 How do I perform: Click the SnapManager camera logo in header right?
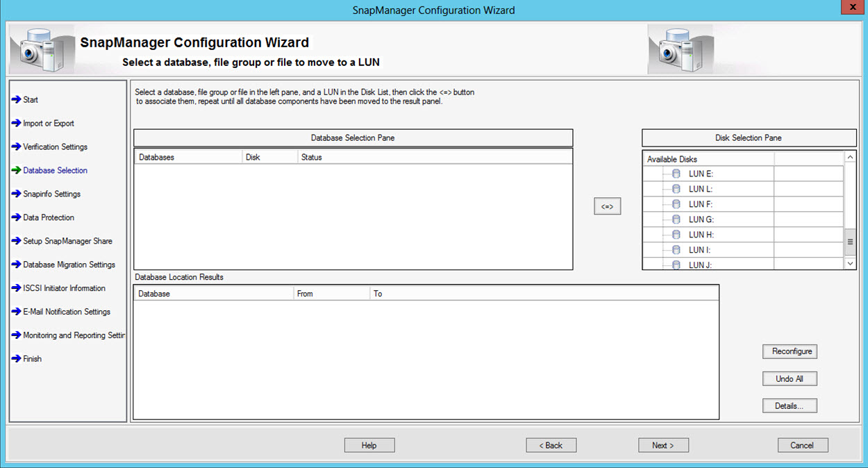679,49
